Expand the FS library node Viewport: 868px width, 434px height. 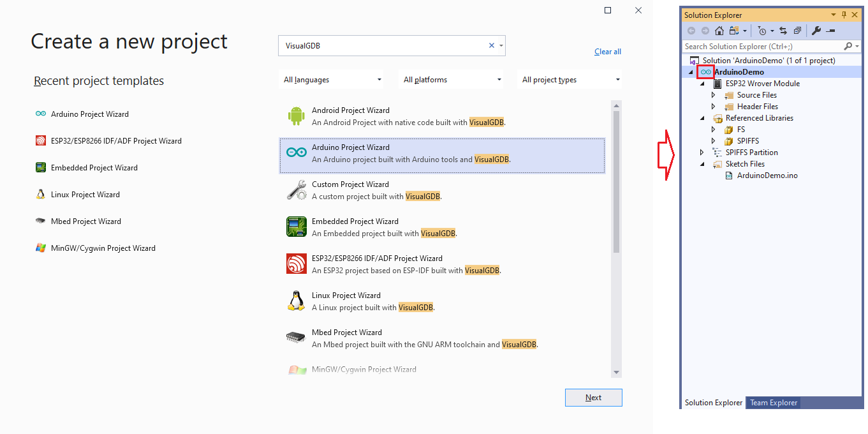714,130
